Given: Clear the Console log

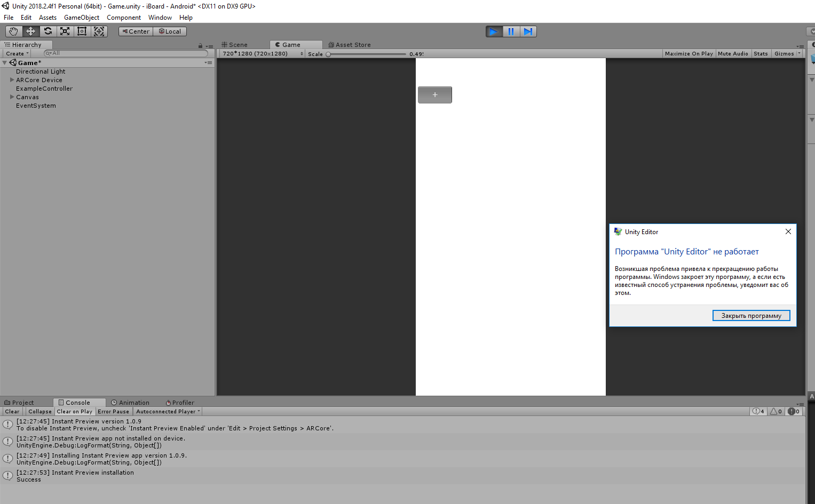Looking at the screenshot, I should tap(12, 411).
